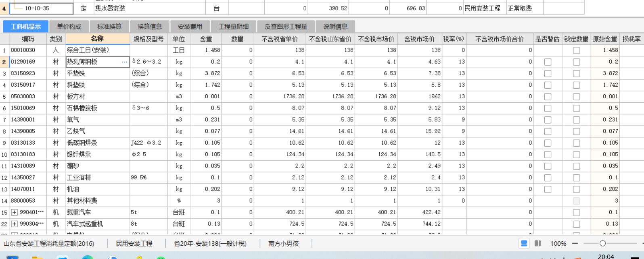The width and height of the screenshot is (644, 259).
Task: Expand the 汽车式起重机 machine row
Action: click(x=14, y=224)
